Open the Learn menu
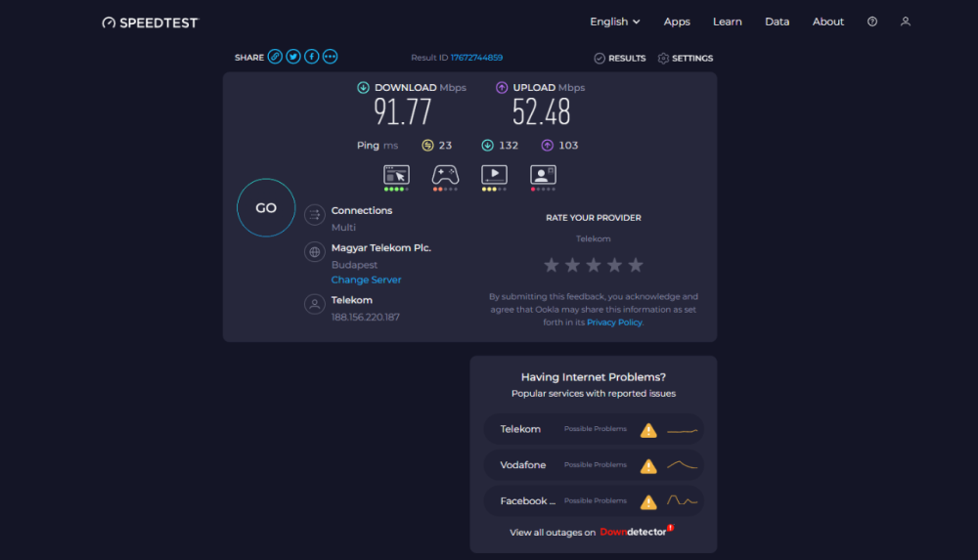 pyautogui.click(x=727, y=22)
